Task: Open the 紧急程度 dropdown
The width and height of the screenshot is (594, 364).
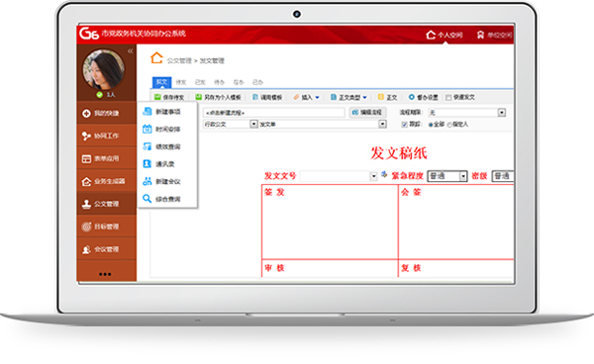Action: (x=463, y=176)
